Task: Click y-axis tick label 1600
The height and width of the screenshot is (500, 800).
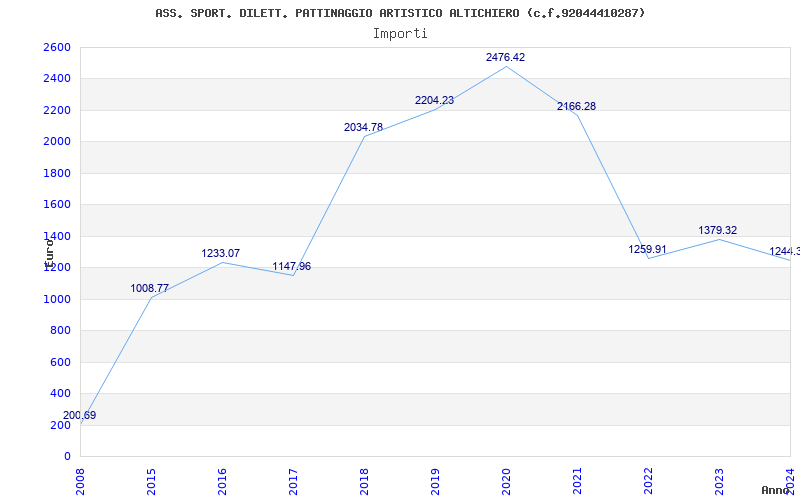Action: click(57, 205)
